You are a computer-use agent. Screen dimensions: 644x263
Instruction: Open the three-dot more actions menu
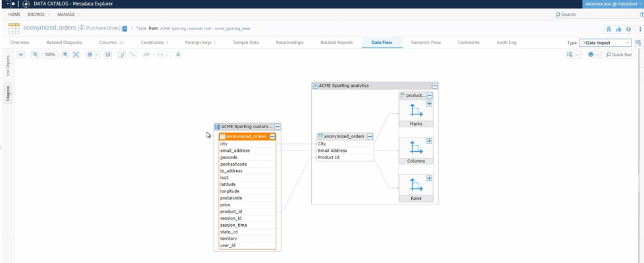640,29
